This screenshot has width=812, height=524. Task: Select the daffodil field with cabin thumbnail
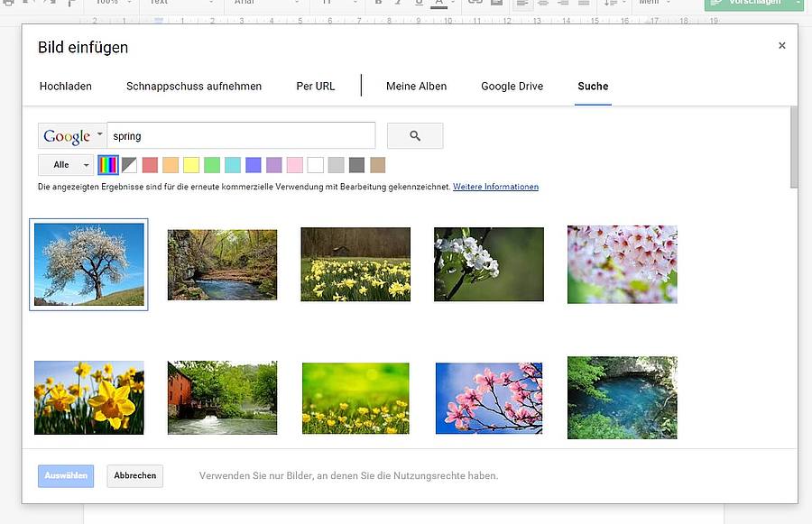pyautogui.click(x=355, y=264)
